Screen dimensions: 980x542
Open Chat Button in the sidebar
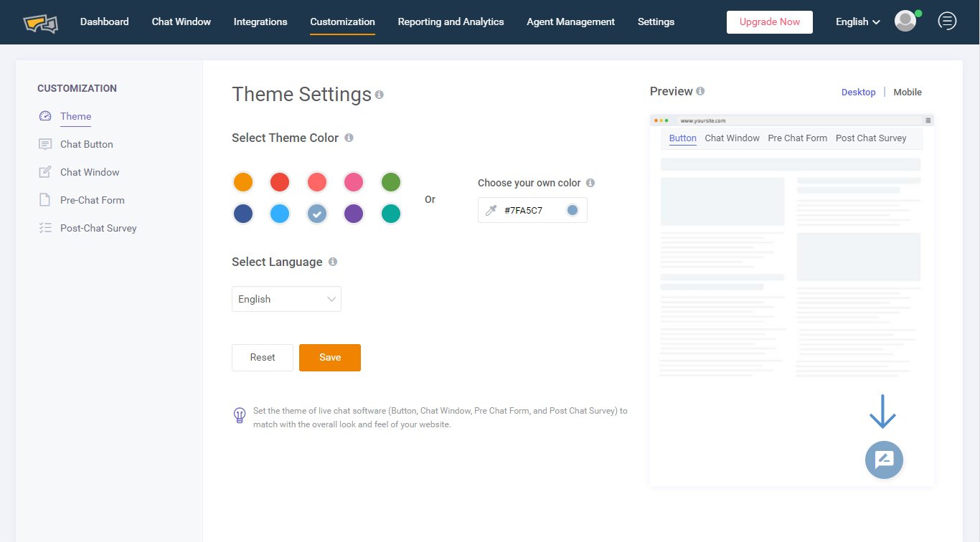point(87,144)
